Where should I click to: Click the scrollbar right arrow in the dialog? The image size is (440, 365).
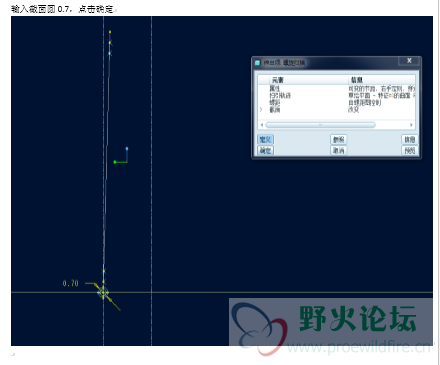pyautogui.click(x=411, y=125)
